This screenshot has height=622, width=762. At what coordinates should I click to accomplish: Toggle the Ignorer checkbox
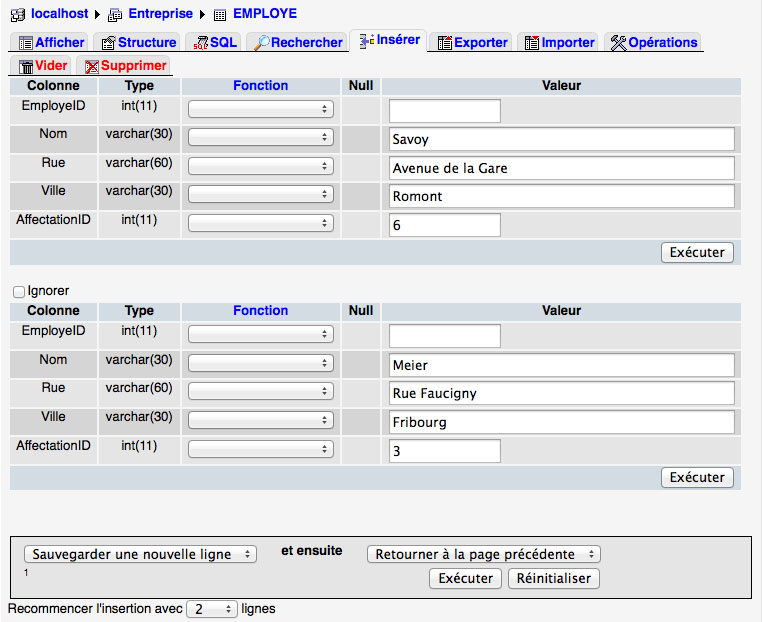pos(19,292)
